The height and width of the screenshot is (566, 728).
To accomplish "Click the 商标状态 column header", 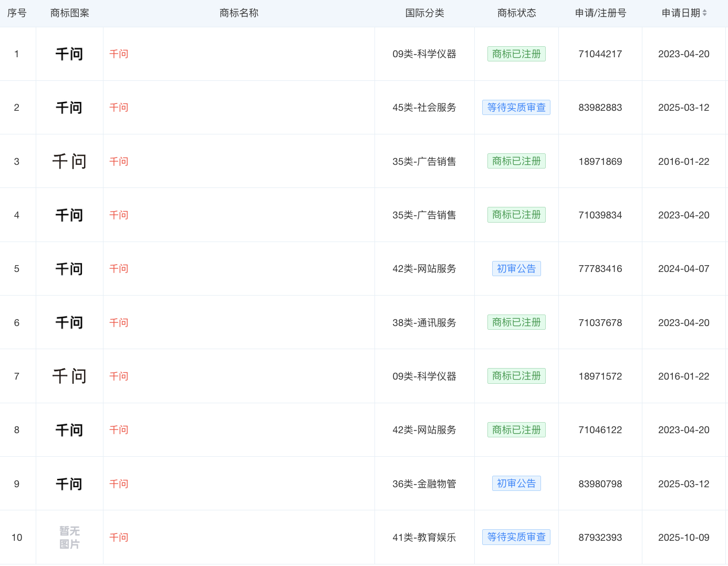I will click(516, 13).
